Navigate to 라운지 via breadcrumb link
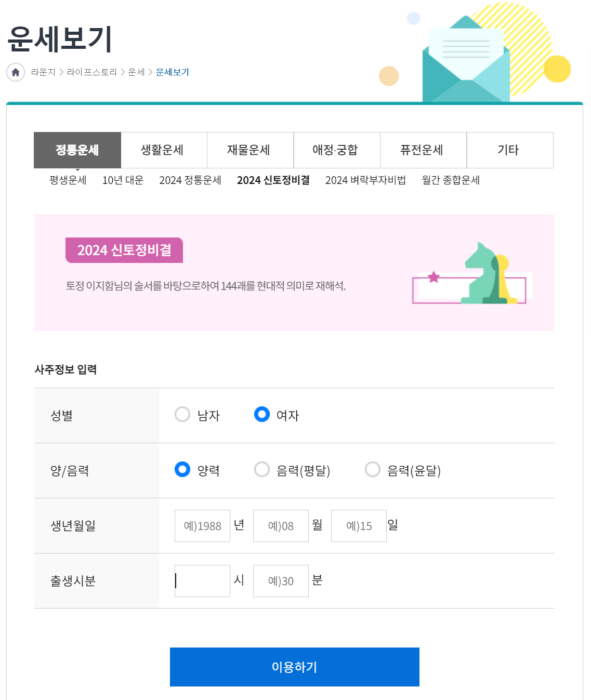 tap(43, 72)
